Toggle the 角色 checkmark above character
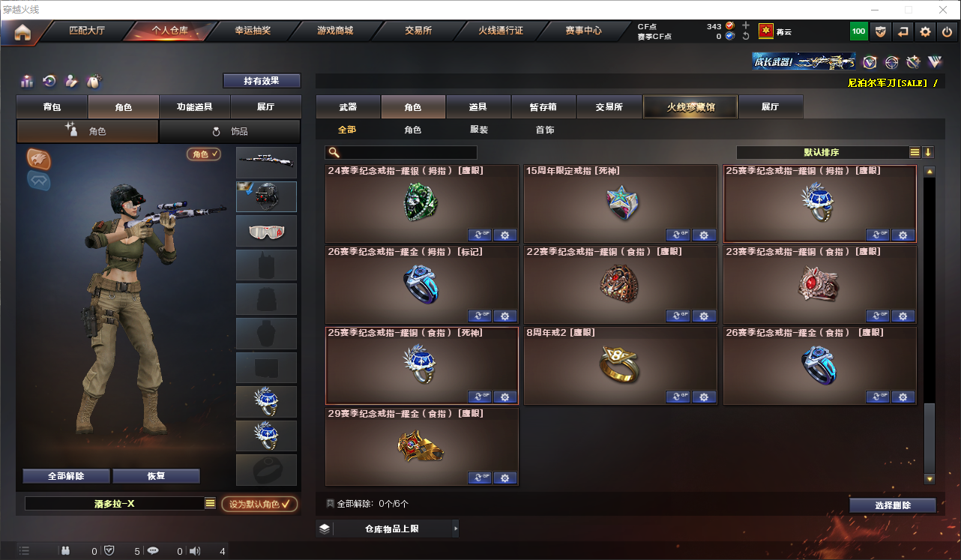This screenshot has height=560, width=961. tap(204, 154)
